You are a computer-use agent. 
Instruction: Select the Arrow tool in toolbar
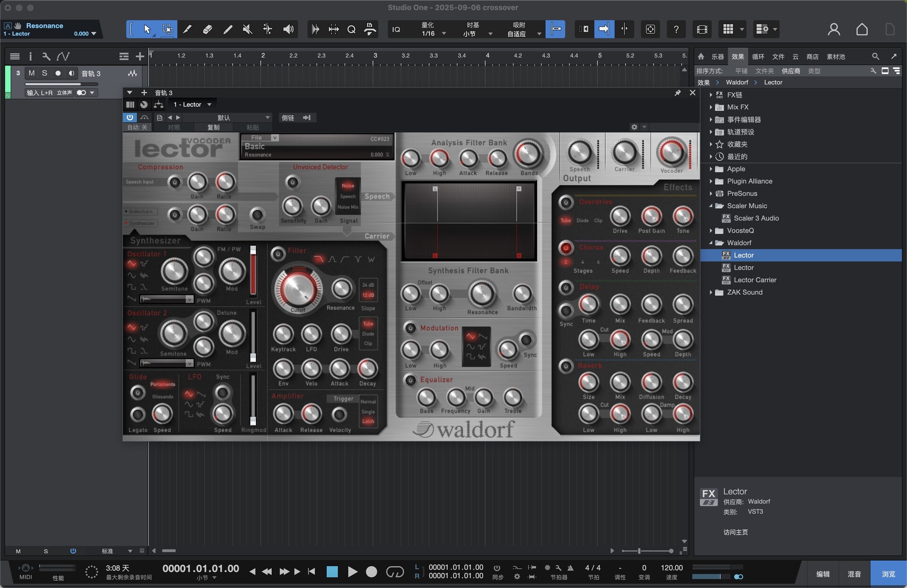tap(147, 29)
